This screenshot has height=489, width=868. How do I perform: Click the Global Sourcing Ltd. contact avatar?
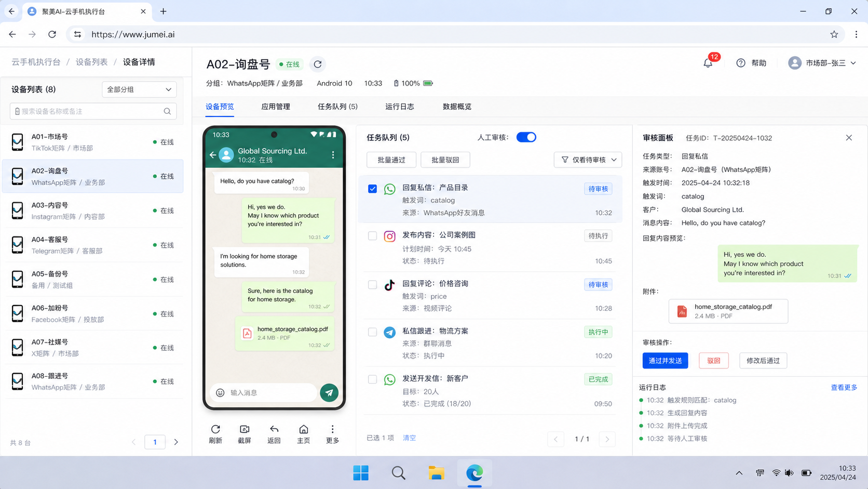(226, 155)
